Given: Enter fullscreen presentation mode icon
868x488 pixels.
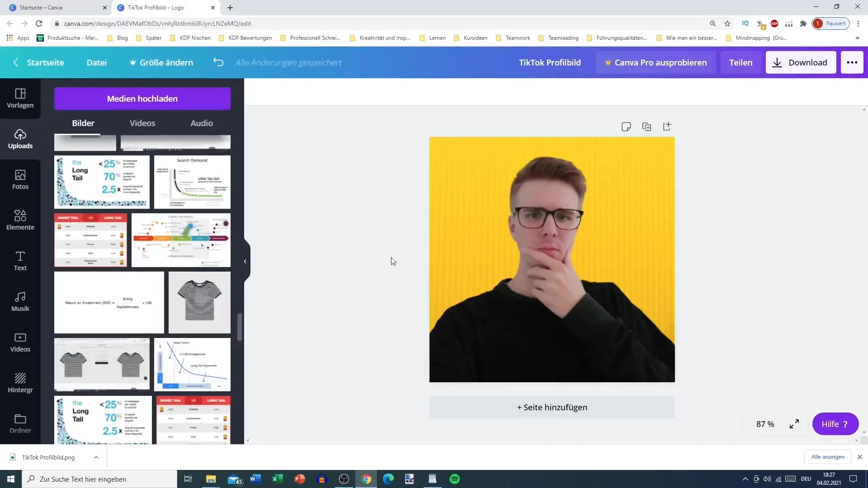Looking at the screenshot, I should (794, 424).
